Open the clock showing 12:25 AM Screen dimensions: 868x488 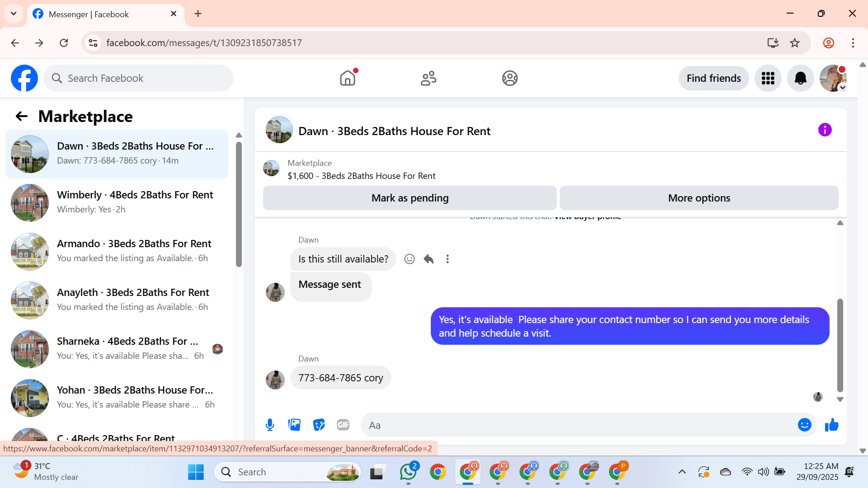click(817, 472)
